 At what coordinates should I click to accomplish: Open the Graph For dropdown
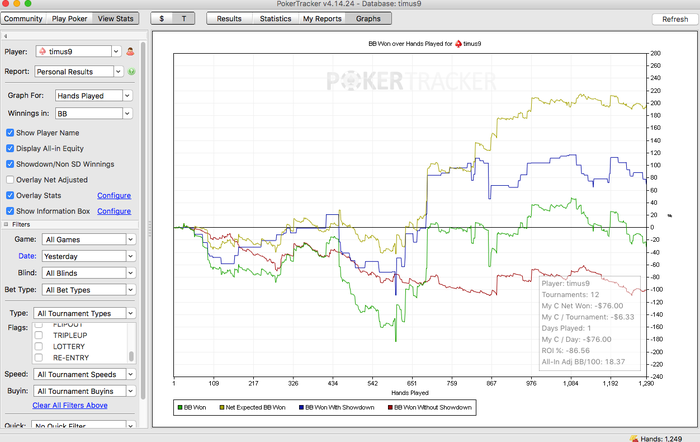(x=93, y=96)
